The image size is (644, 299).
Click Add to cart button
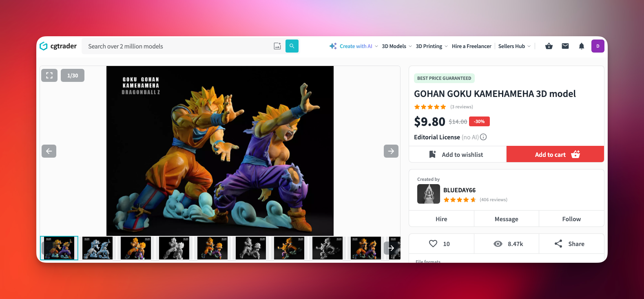pos(555,154)
